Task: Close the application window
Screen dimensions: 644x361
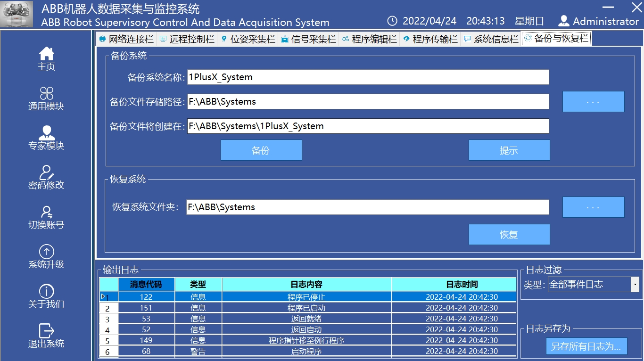Action: 636,7
